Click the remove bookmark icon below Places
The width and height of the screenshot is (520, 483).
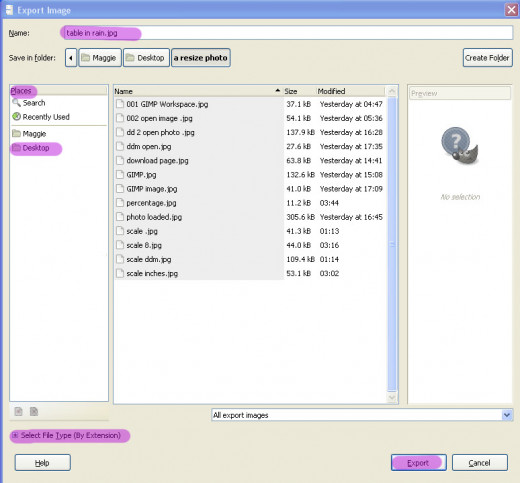click(x=34, y=412)
